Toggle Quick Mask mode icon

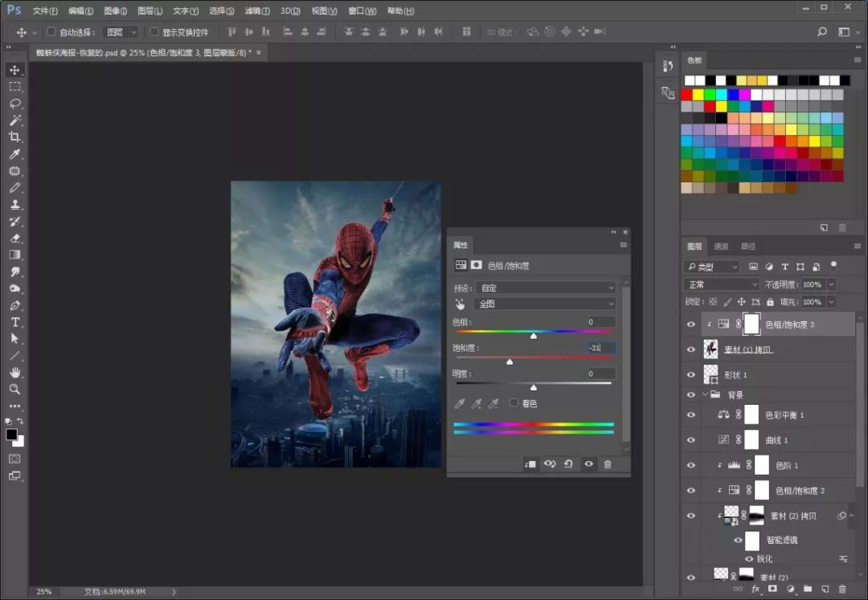(x=15, y=459)
